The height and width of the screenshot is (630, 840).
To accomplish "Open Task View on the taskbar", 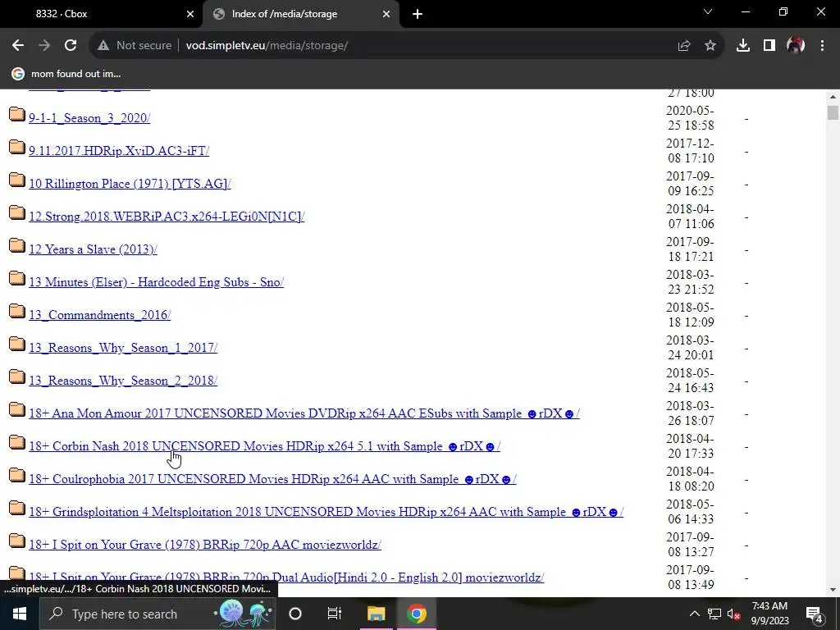I will [335, 614].
